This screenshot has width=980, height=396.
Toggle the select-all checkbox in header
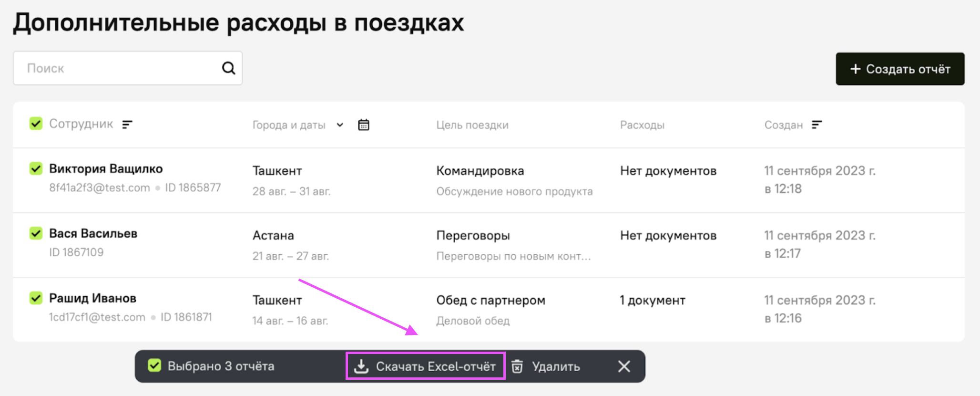coord(36,124)
